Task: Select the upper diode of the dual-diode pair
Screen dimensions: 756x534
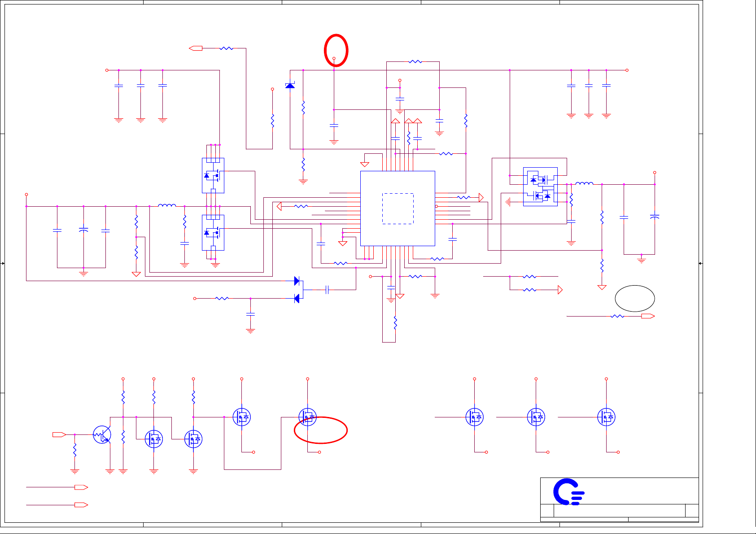Action: tap(297, 281)
